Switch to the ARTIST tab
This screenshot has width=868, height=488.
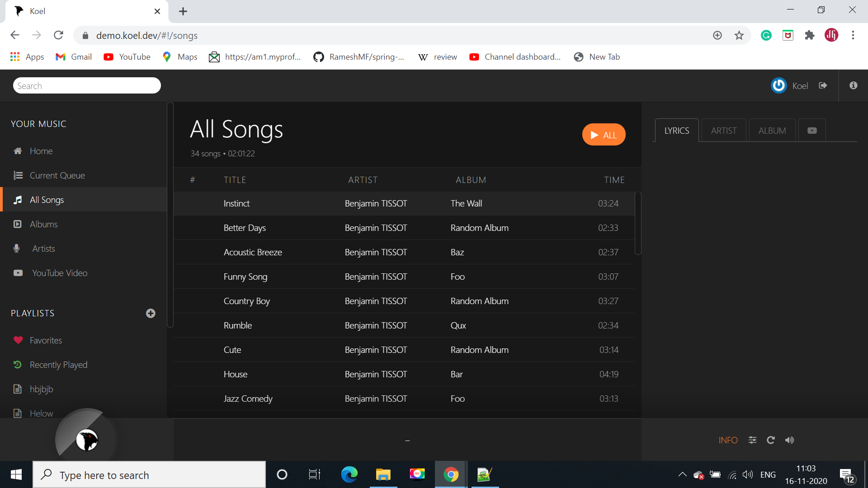point(723,131)
